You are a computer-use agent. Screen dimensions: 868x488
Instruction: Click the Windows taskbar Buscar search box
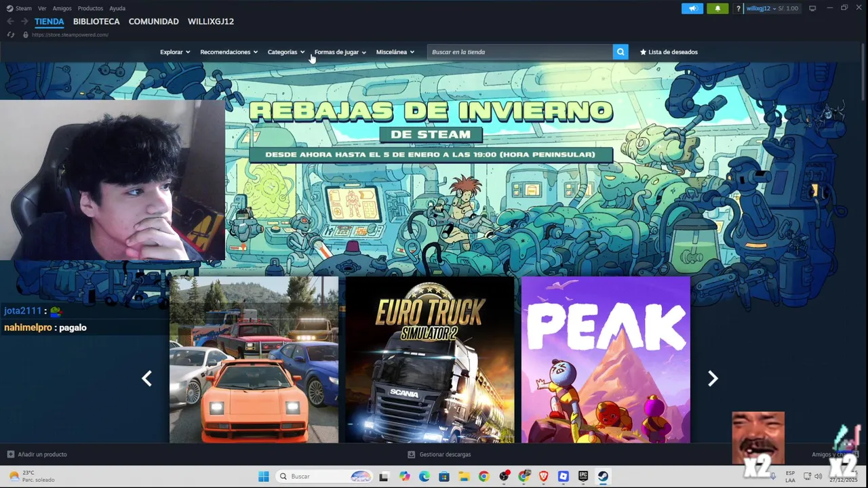(x=324, y=476)
